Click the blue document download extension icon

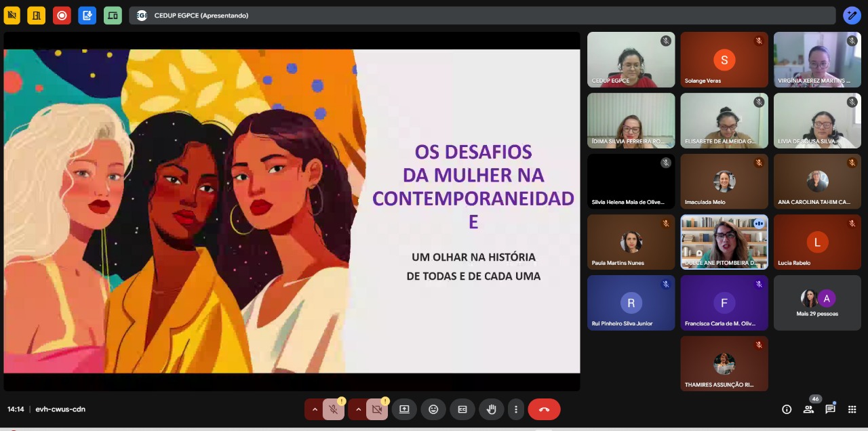[x=87, y=15]
